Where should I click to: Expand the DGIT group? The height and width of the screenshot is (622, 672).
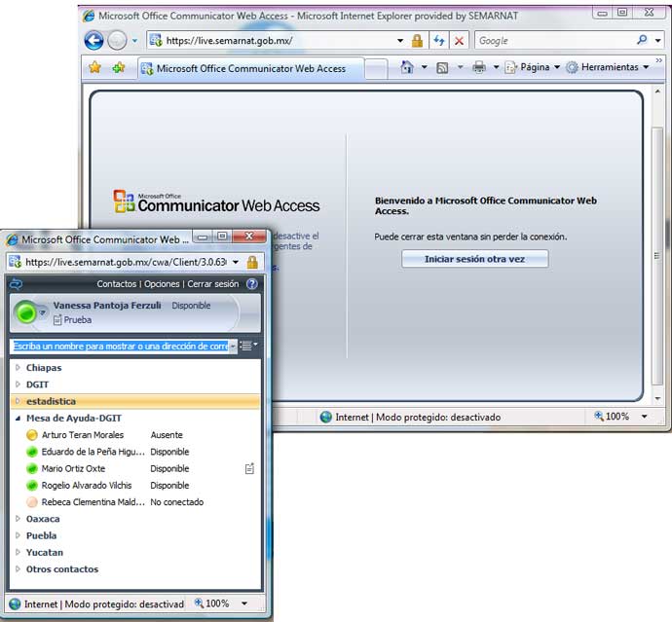click(x=18, y=384)
